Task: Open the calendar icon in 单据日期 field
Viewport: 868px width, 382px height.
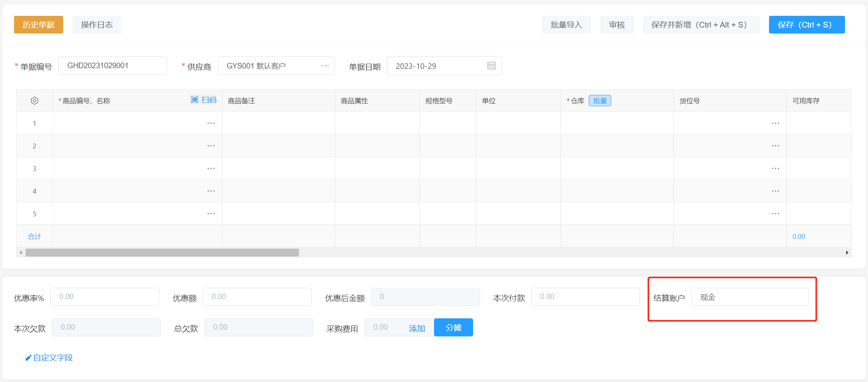Action: pyautogui.click(x=491, y=66)
